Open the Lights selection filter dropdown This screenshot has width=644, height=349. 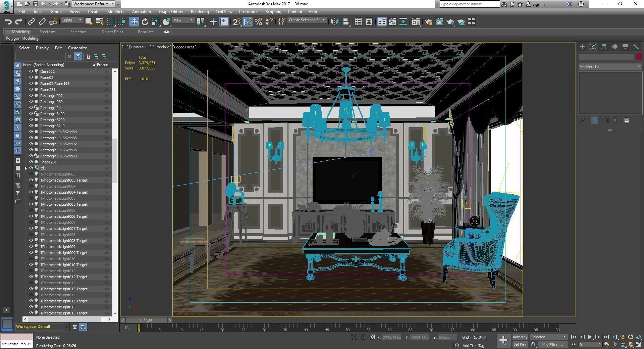tap(72, 20)
